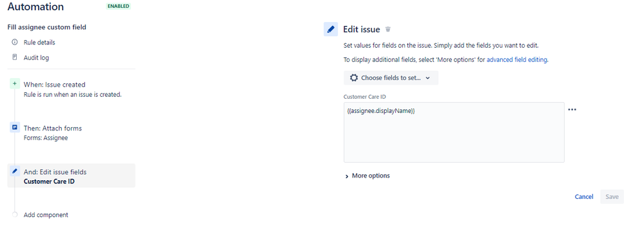Screen dimensions: 644x246
Task: Select the And: Edit issue fields step
Action: tap(71, 176)
